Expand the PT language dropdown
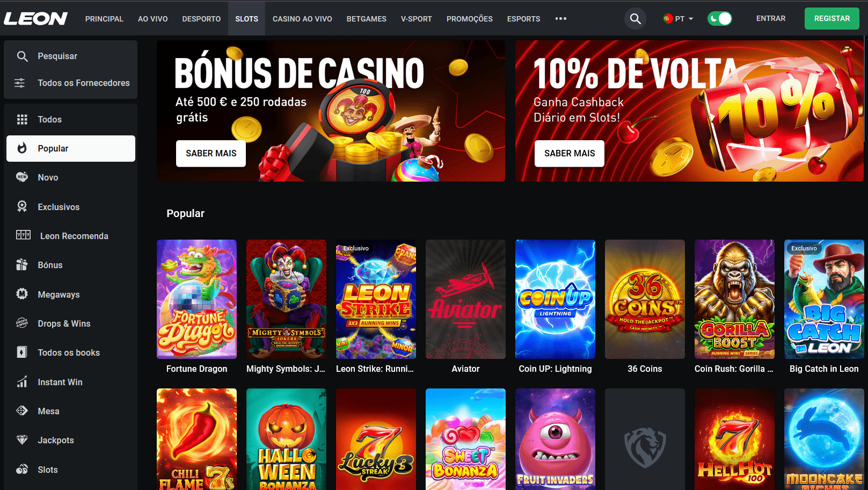Image resolution: width=868 pixels, height=490 pixels. 679,19
